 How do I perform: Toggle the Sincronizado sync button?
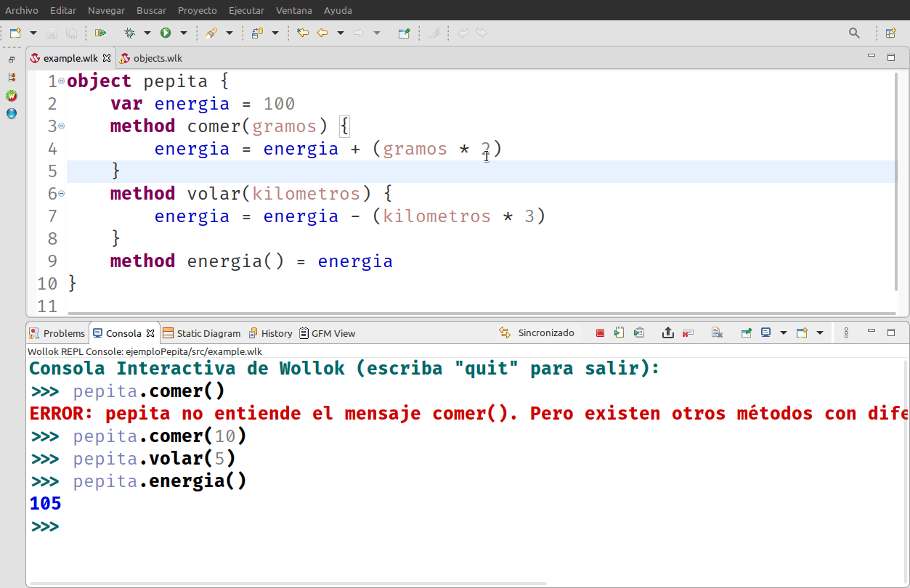(x=537, y=333)
